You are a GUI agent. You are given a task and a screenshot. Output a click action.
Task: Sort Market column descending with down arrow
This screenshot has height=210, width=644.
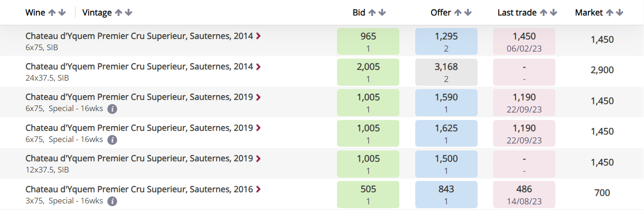click(620, 13)
